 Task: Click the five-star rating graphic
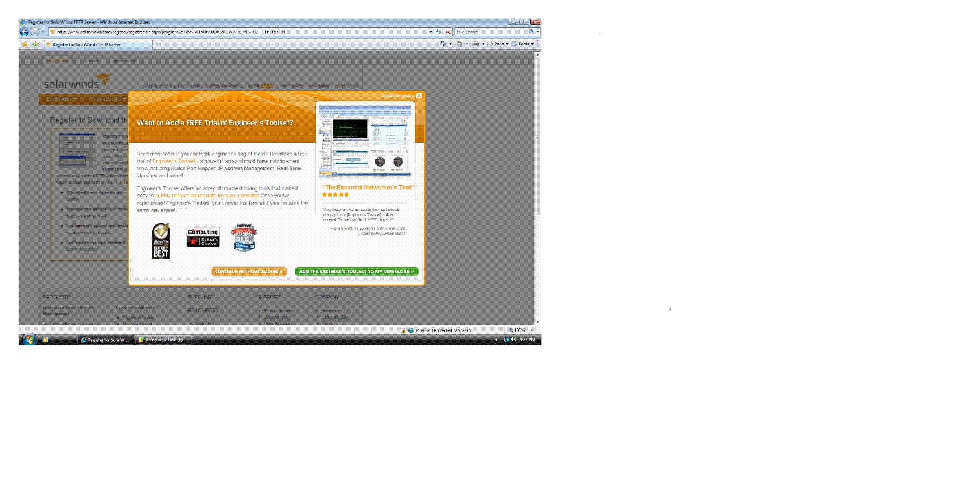coord(336,194)
